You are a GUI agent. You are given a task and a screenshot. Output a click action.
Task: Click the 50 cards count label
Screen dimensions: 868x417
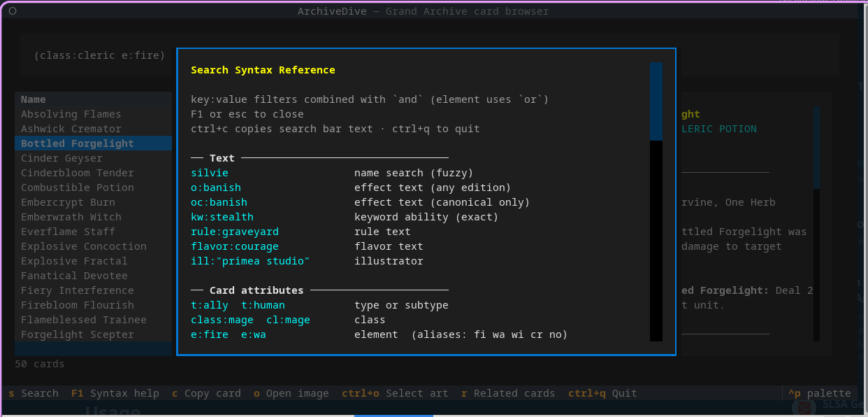[x=40, y=364]
